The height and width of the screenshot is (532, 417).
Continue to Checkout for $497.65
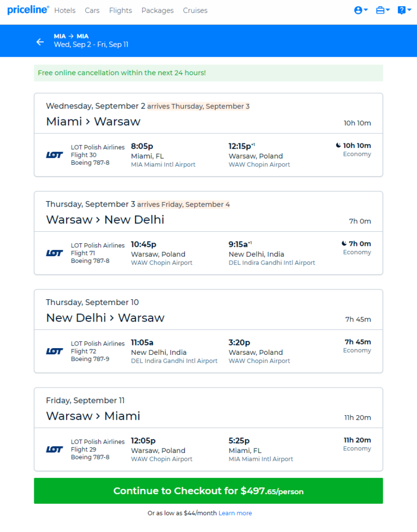209,491
